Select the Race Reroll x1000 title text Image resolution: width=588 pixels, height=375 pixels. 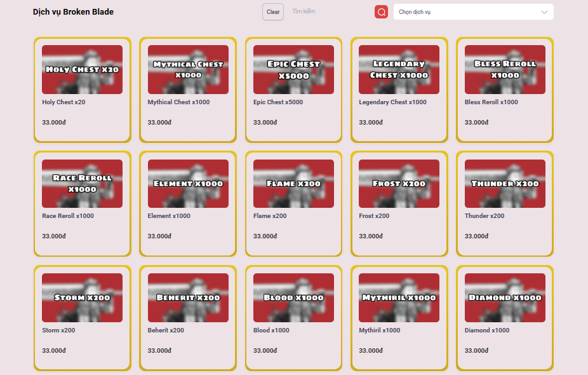[68, 216]
